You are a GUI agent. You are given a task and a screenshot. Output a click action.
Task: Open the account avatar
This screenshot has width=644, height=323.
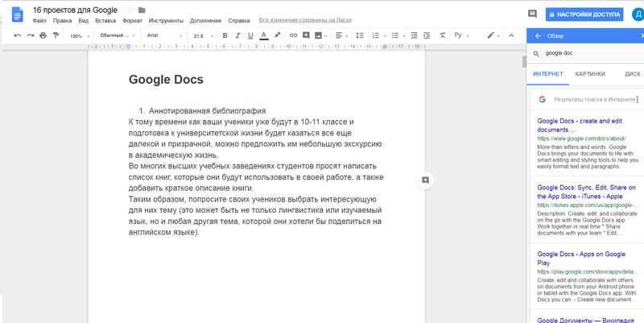point(638,14)
